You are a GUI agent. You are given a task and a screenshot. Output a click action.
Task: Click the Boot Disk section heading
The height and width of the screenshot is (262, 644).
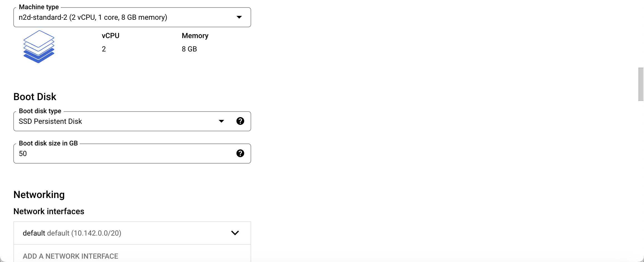[35, 97]
